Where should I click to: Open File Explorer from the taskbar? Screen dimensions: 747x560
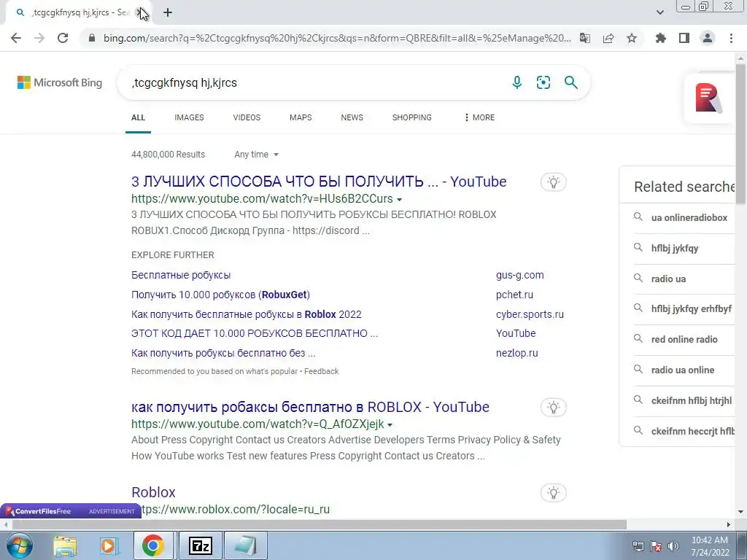point(65,545)
